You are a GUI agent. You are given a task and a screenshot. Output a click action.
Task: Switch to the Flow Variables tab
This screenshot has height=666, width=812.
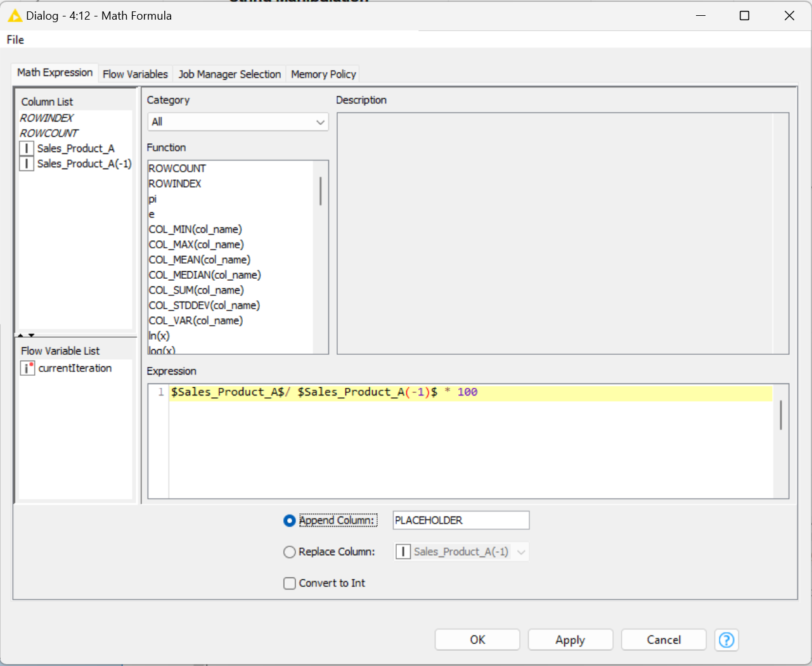(135, 74)
